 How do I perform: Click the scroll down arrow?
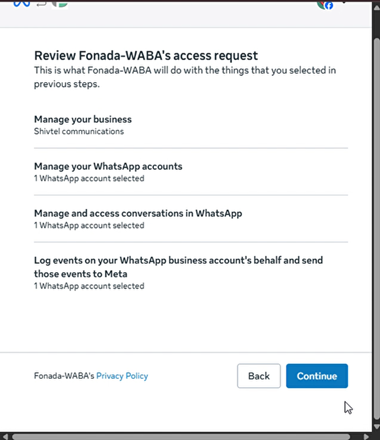[x=376, y=427]
